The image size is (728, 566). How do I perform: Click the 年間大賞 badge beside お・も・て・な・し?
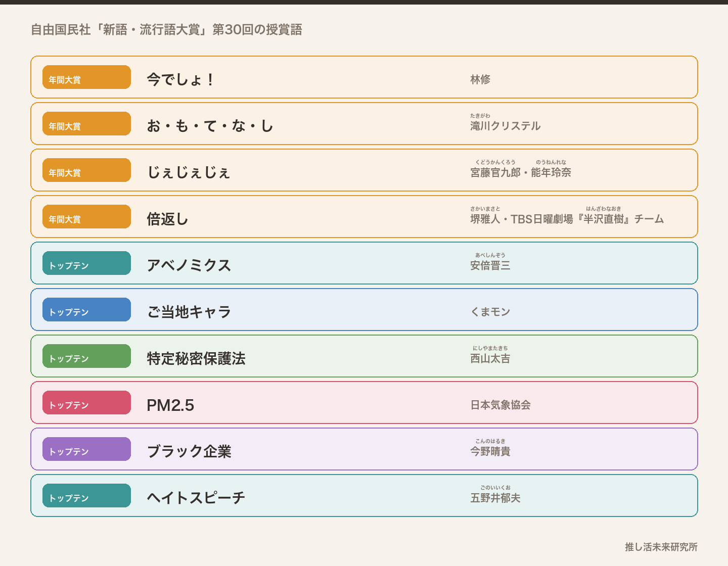[x=86, y=124]
